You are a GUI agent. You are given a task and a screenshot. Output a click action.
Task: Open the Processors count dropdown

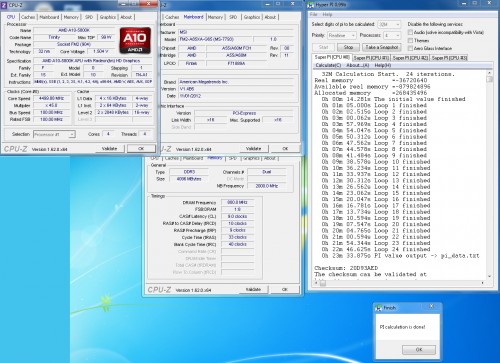click(392, 35)
